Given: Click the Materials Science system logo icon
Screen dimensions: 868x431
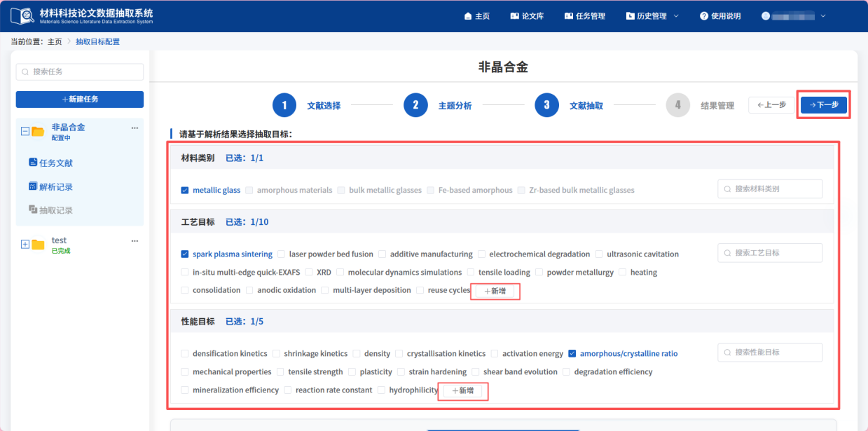Looking at the screenshot, I should coord(24,15).
